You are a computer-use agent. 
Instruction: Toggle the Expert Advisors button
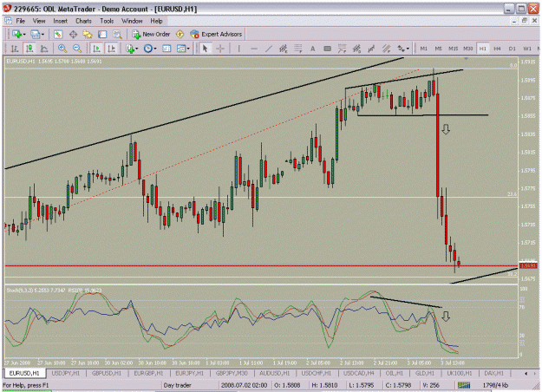217,34
